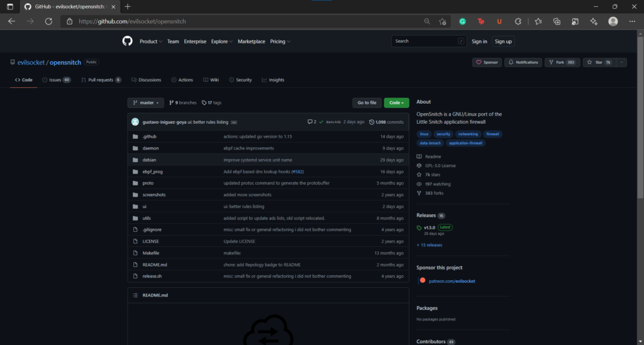Go back with the browser back arrow
The height and width of the screenshot is (345, 644).
[x=11, y=21]
